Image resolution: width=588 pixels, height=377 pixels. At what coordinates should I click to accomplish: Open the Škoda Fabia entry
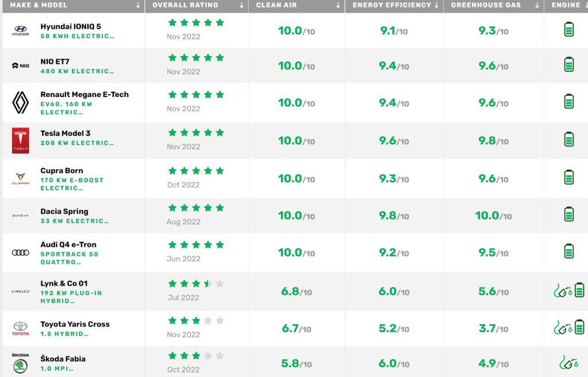coord(63,359)
